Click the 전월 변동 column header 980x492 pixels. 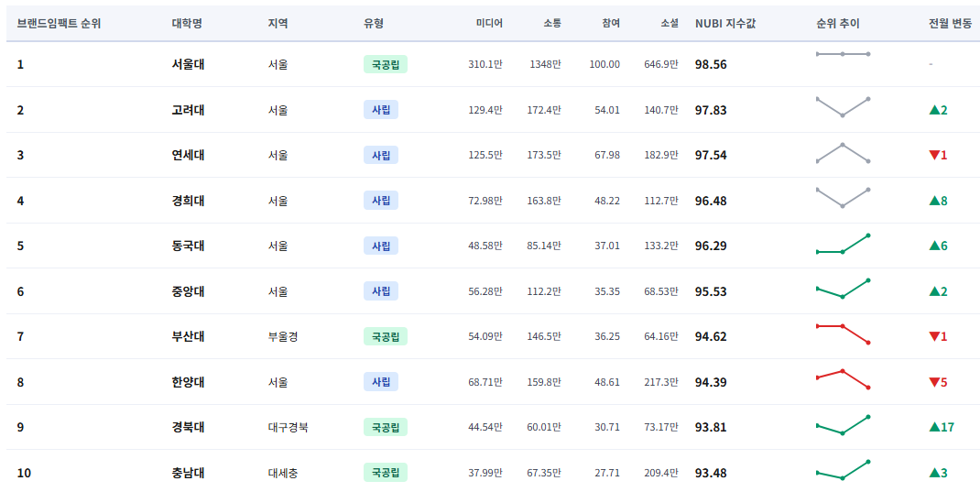pyautogui.click(x=950, y=24)
